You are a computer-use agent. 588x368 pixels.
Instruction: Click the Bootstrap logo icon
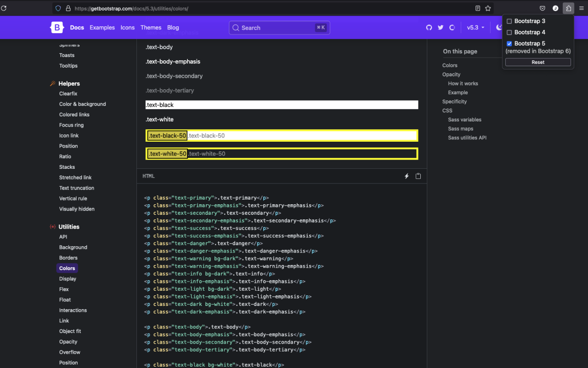pyautogui.click(x=57, y=28)
